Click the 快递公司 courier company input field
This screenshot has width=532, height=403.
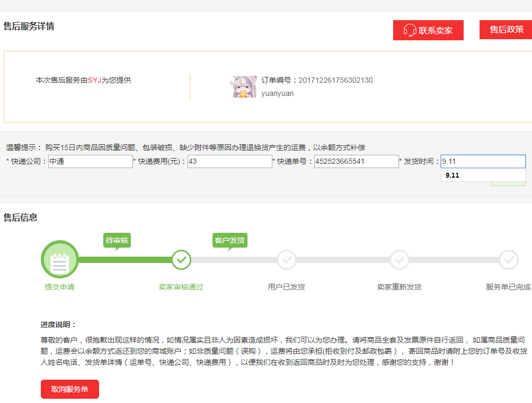tap(90, 162)
